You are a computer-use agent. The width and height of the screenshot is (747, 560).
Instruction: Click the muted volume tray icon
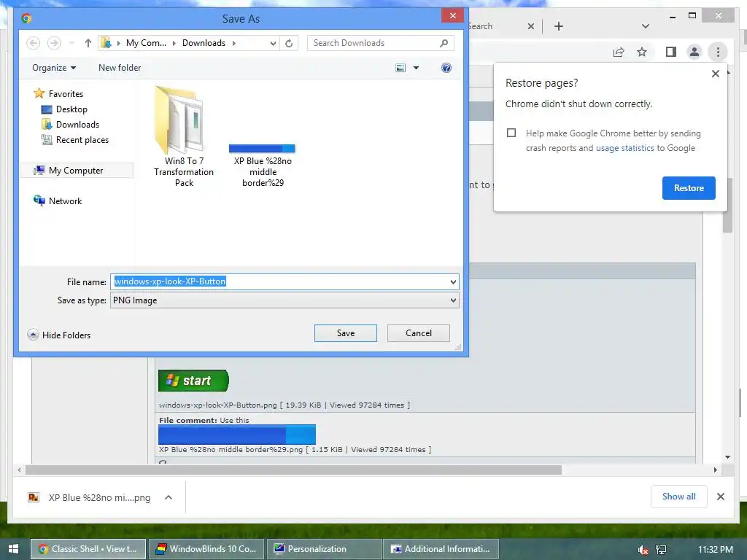643,550
